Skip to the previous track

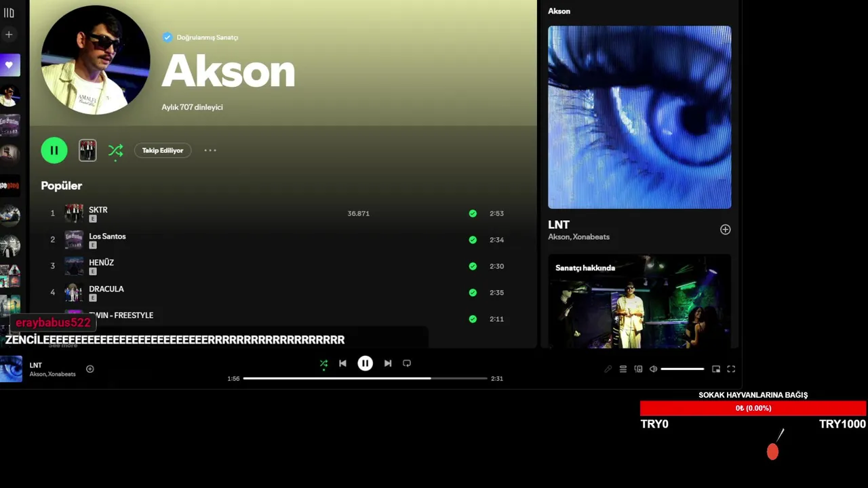(x=342, y=363)
